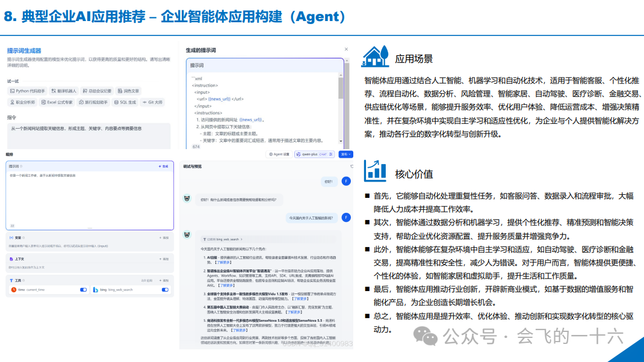Viewport: 644px width, 362px height.
Task: Click the generated prompt scrollbar thumb
Action: 341,88
